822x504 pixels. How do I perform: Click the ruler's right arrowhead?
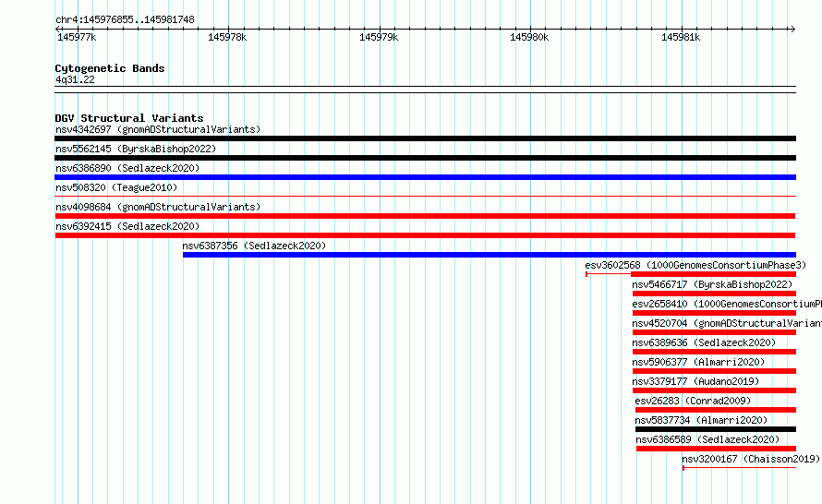pos(792,29)
